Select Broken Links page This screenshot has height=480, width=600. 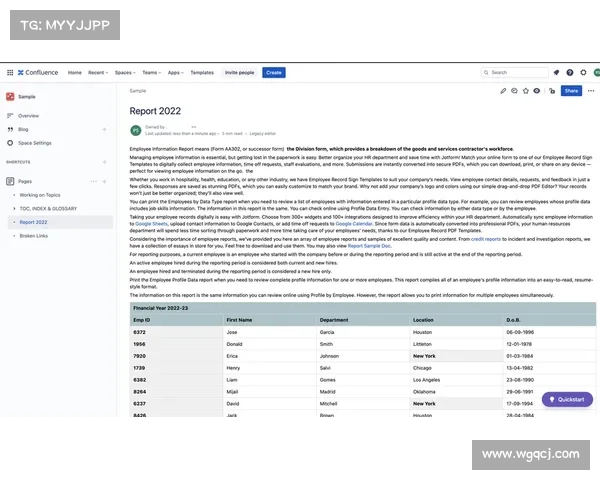34,236
